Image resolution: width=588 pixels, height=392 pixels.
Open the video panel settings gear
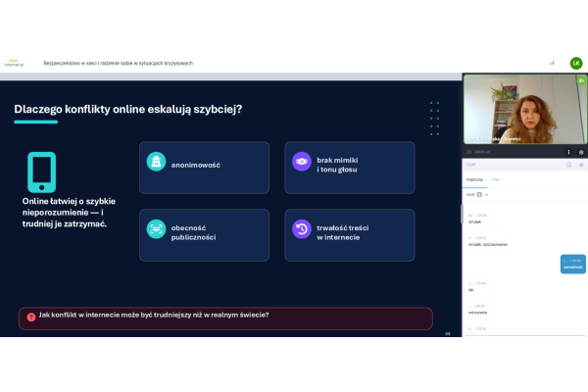tap(581, 152)
